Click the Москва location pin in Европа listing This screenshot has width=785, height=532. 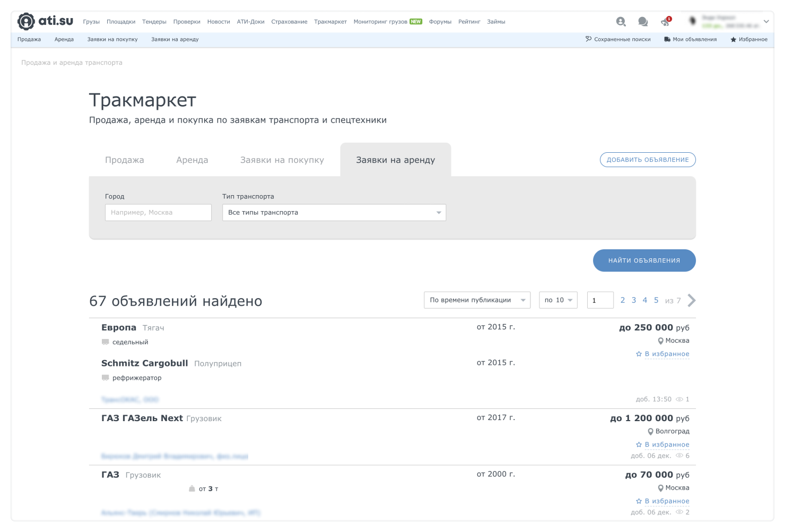click(x=660, y=341)
